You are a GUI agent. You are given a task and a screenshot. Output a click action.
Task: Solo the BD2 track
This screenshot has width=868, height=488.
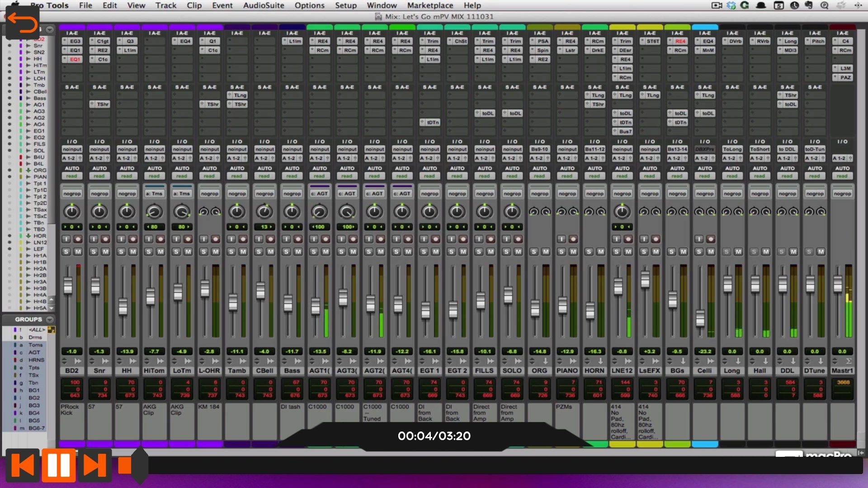[x=66, y=252]
